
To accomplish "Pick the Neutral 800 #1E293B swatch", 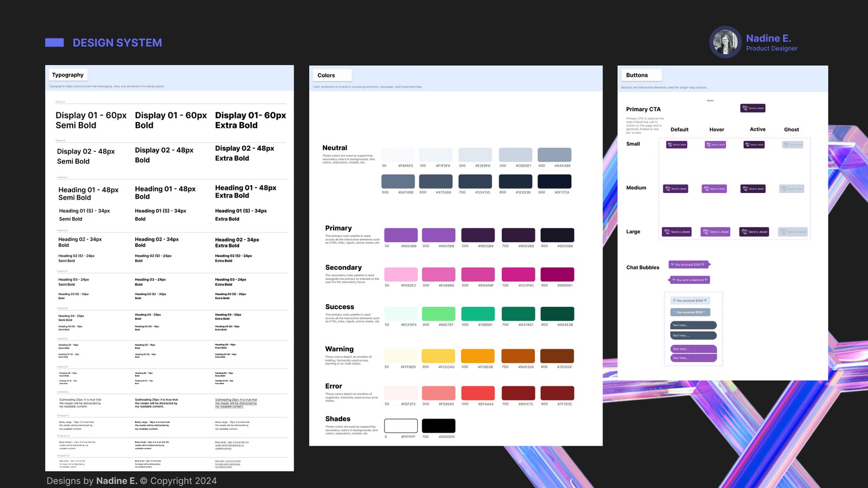I will point(515,181).
